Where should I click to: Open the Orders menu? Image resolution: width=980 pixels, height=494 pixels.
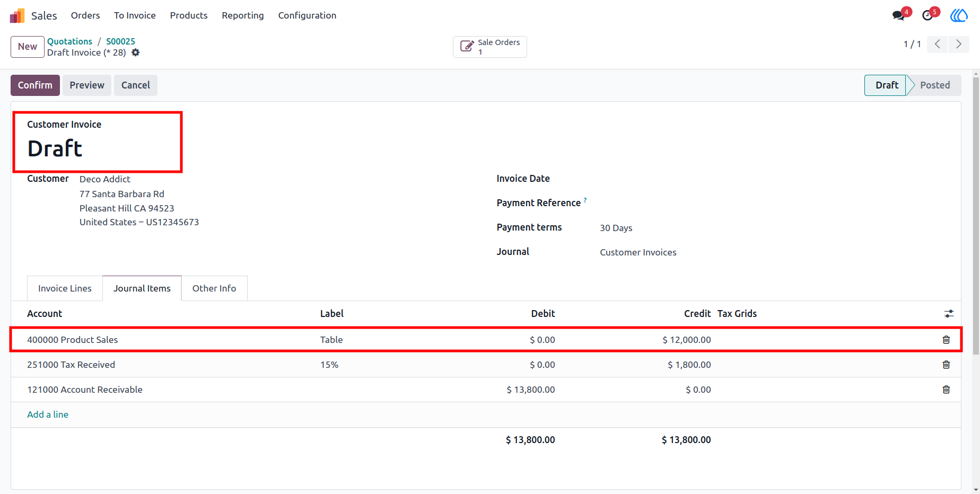click(x=85, y=15)
